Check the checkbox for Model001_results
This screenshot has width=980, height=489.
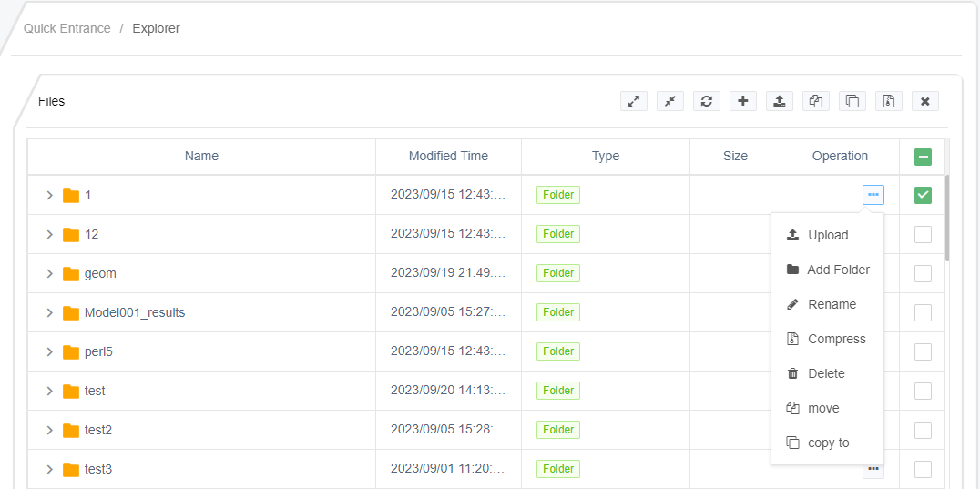pyautogui.click(x=923, y=313)
